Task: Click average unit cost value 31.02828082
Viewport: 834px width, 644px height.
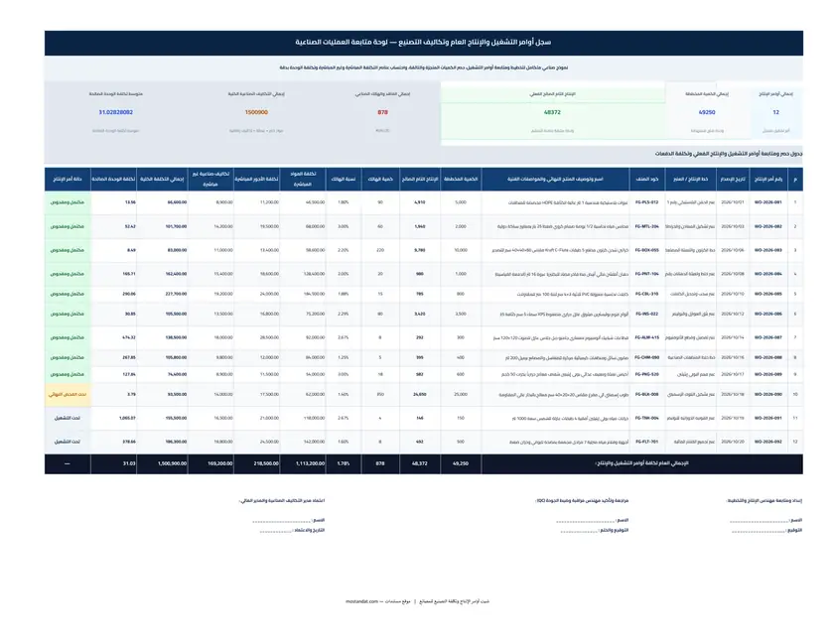Action: click(x=115, y=112)
